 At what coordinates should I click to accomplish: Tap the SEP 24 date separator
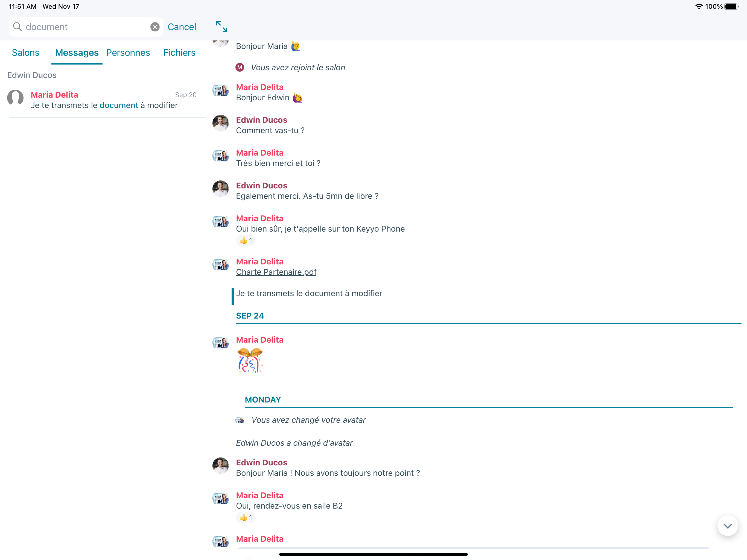pyautogui.click(x=250, y=316)
